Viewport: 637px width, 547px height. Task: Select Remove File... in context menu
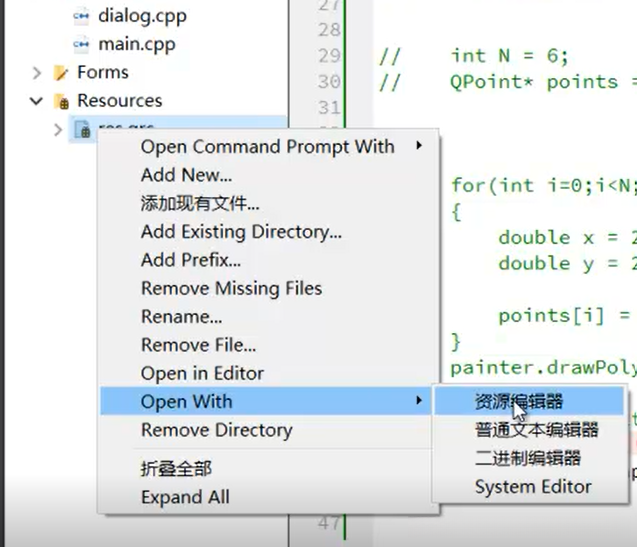coord(268,345)
